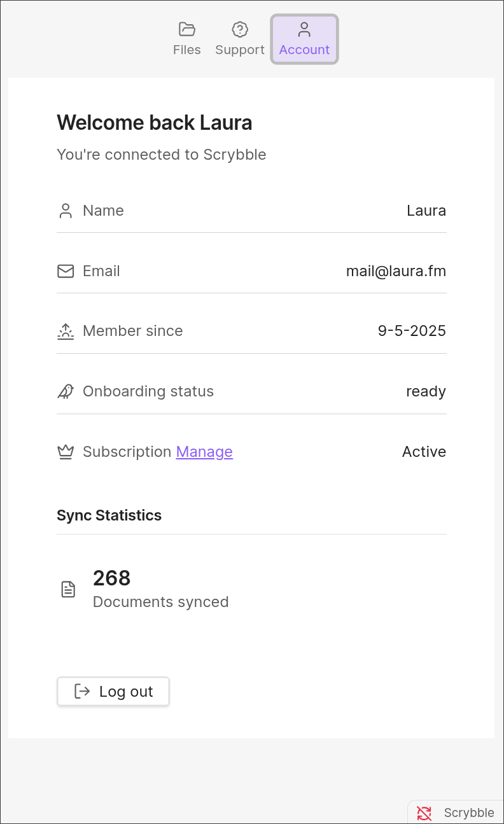Click the Welcome back Laura heading

(x=155, y=122)
